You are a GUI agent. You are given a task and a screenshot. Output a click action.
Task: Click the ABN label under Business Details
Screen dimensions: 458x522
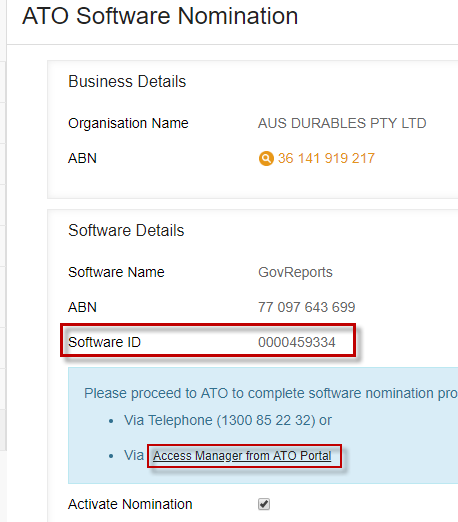(82, 158)
